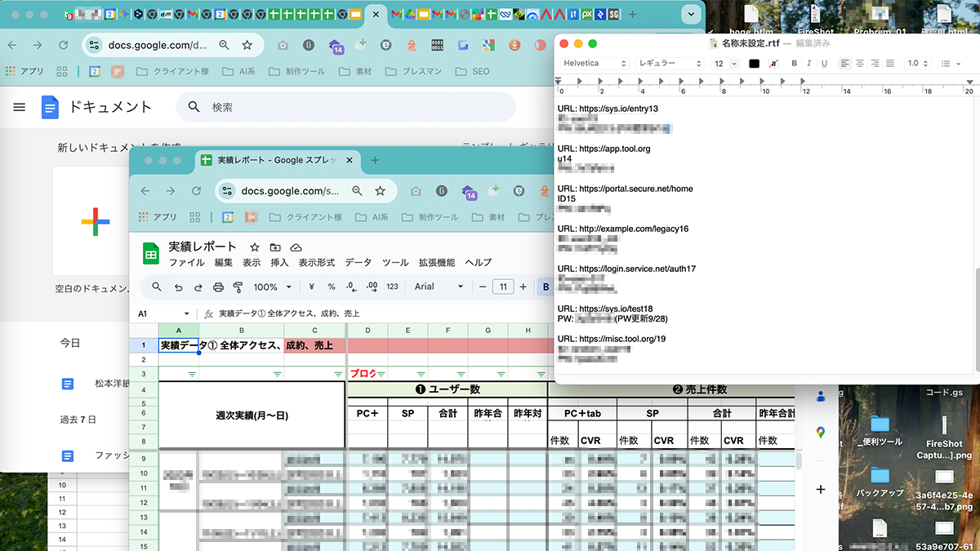Open the Google Docs hamburger main menu
The image size is (980, 551).
(x=20, y=107)
